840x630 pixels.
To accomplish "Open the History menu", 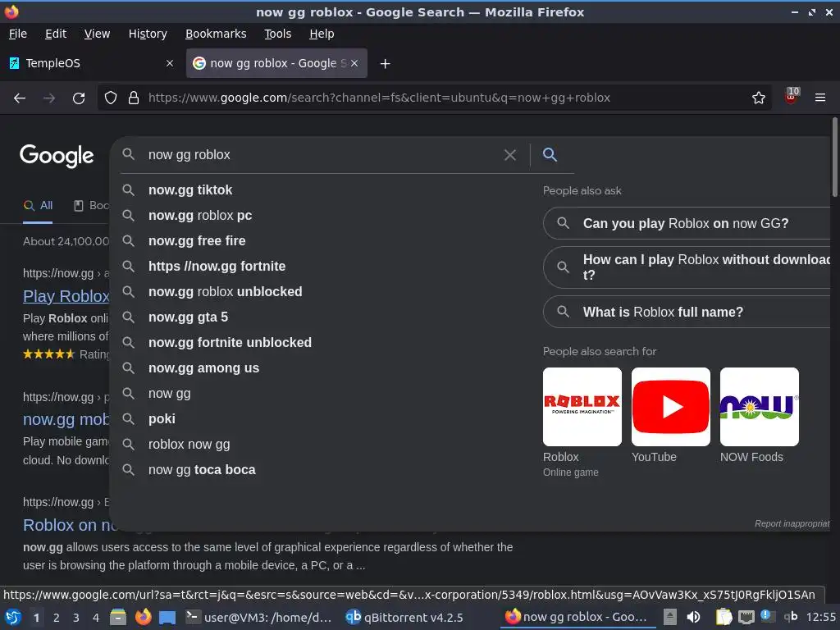I will (x=148, y=34).
